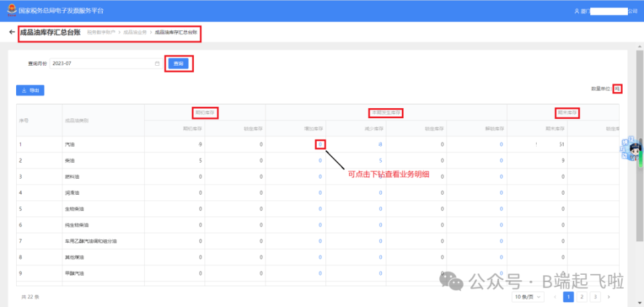
Task: Go to page 2 in pagination
Action: (x=582, y=297)
